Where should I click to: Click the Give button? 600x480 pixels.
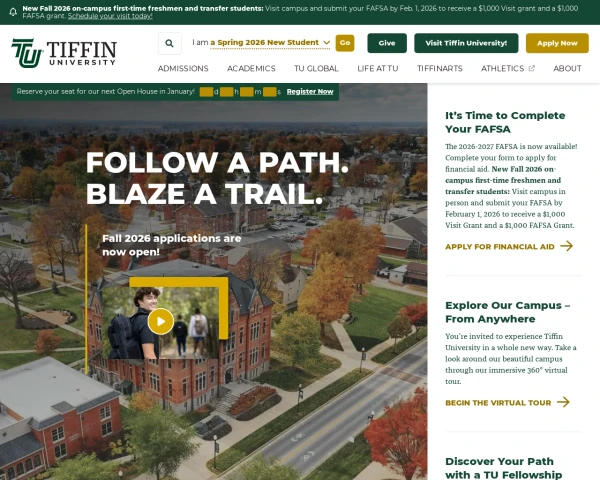(x=387, y=43)
